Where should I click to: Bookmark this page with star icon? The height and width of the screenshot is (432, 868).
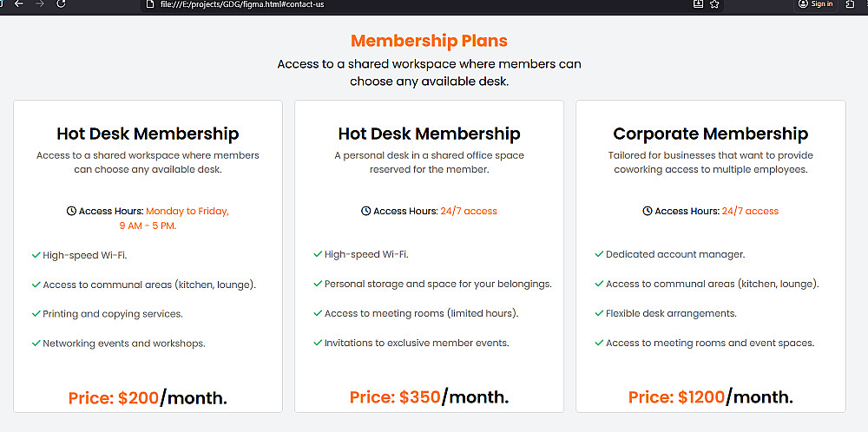pos(714,3)
